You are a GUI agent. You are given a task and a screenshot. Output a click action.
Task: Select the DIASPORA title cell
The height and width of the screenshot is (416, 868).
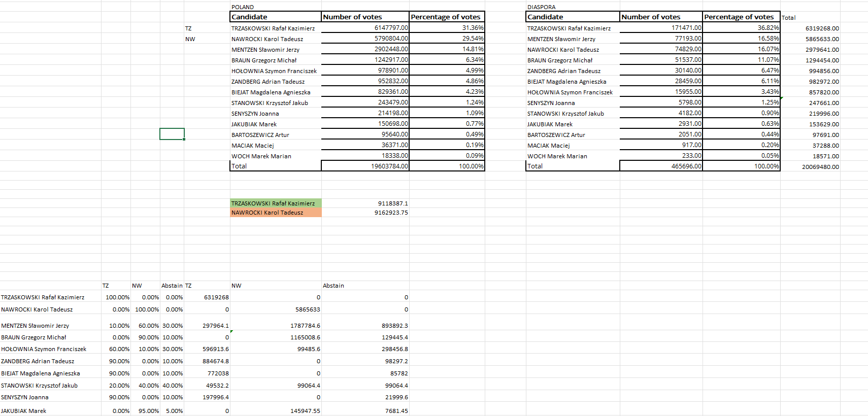[x=541, y=7]
